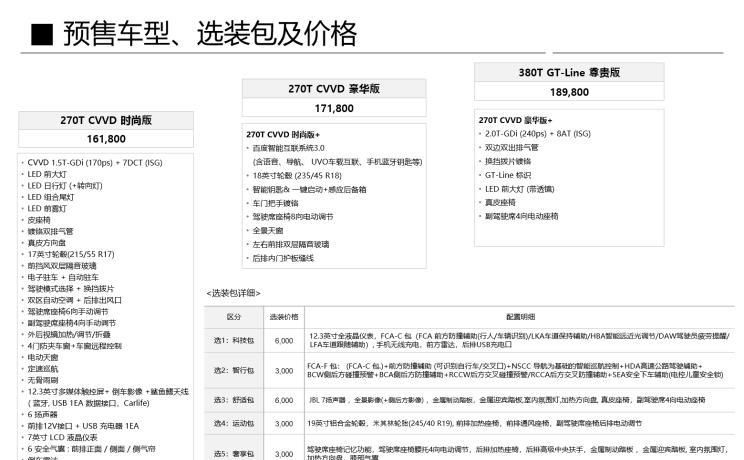Select '外后视镜加热/调节/折叠' item
The height and width of the screenshot is (460, 744).
pyautogui.click(x=69, y=334)
